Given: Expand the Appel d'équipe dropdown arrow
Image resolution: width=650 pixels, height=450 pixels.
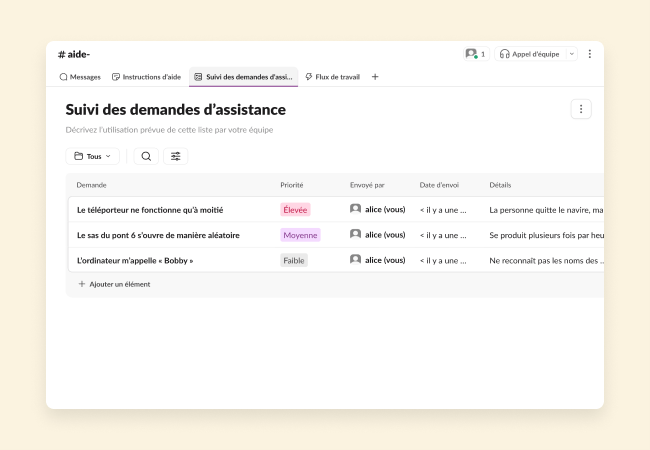Looking at the screenshot, I should [x=572, y=54].
